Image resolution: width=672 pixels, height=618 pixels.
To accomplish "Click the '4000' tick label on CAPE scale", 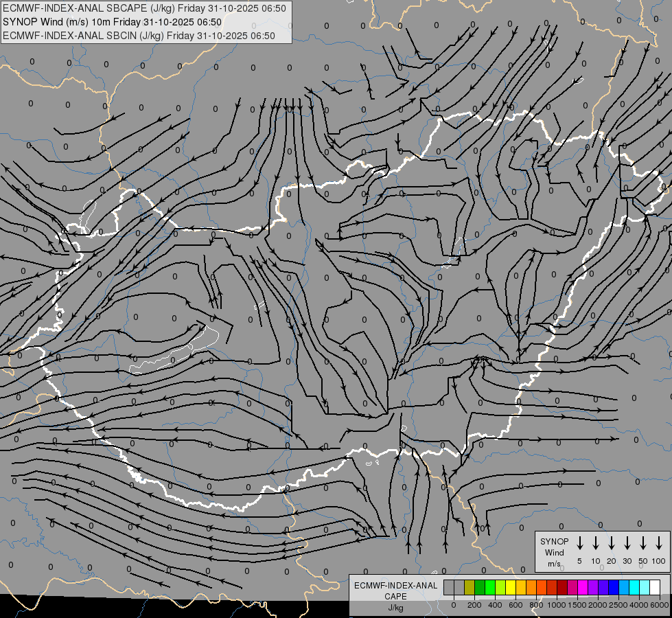I will pyautogui.click(x=639, y=605).
